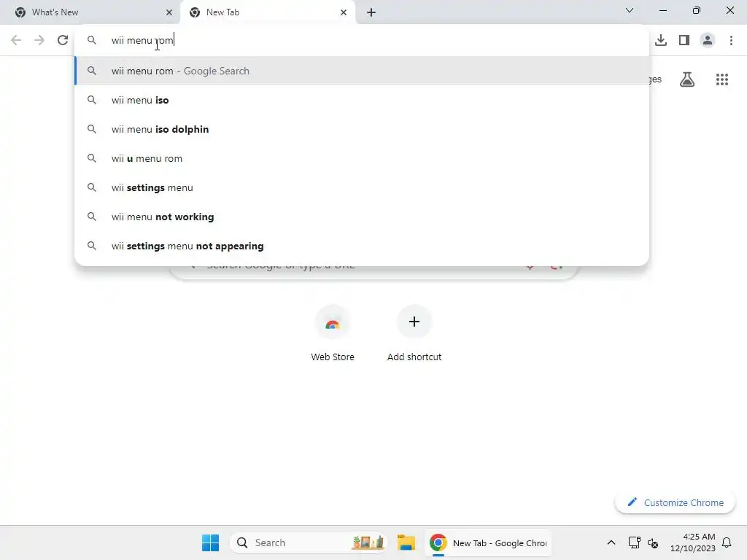Open the notifications bell icon

[x=727, y=542]
